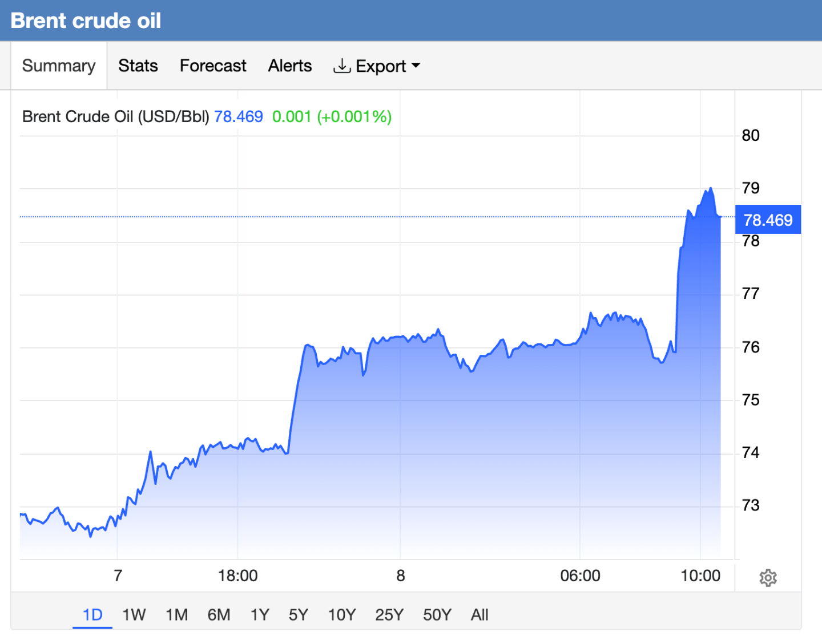The height and width of the screenshot is (644, 822).
Task: Switch to the Summary tab
Action: 59,66
